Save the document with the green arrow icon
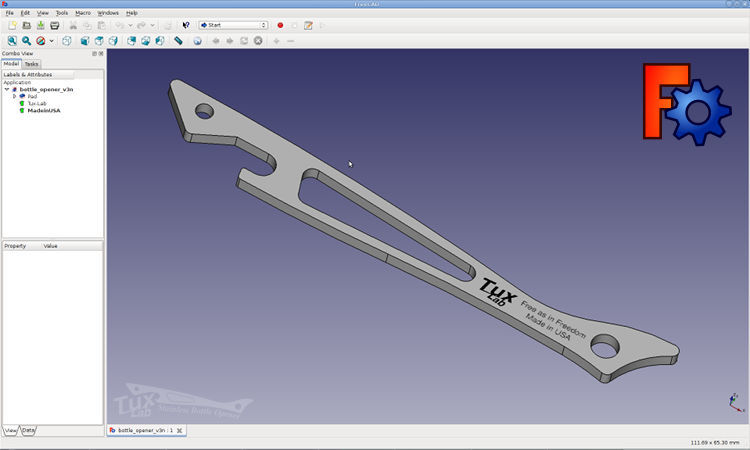Screen dimensions: 750x450 (41, 25)
